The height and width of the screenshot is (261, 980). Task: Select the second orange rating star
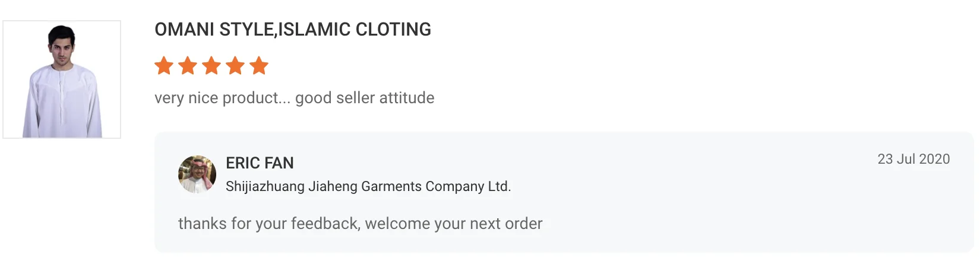188,66
